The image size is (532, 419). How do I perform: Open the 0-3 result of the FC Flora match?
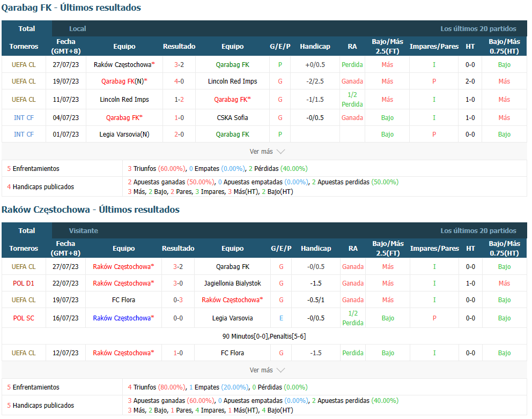pos(178,300)
